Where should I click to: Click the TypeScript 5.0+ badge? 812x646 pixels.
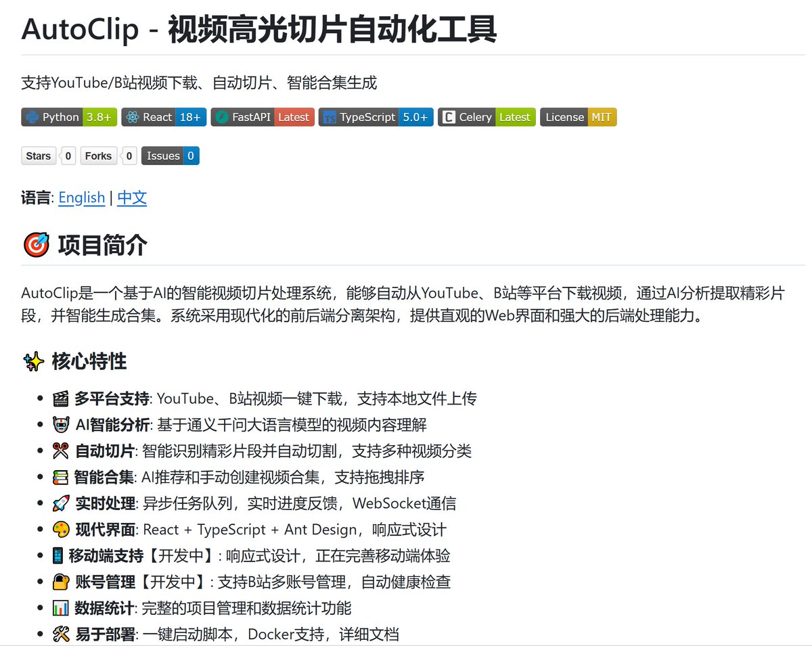coord(376,117)
